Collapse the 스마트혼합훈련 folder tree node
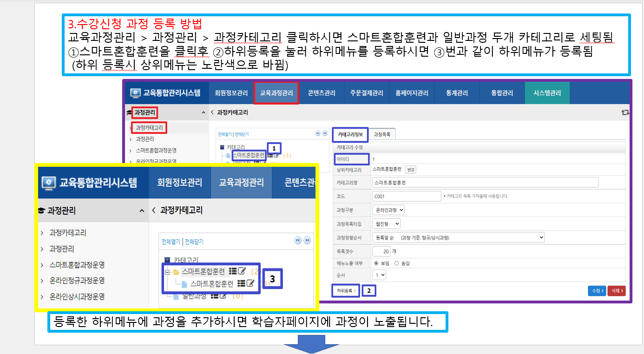Image resolution: width=644 pixels, height=354 pixels. tap(167, 272)
